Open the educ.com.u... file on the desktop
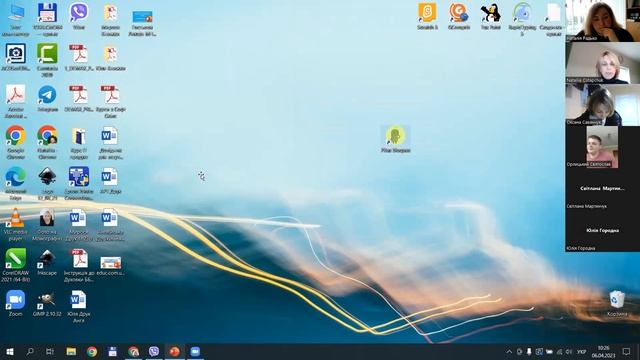The width and height of the screenshot is (640, 360). (111, 265)
